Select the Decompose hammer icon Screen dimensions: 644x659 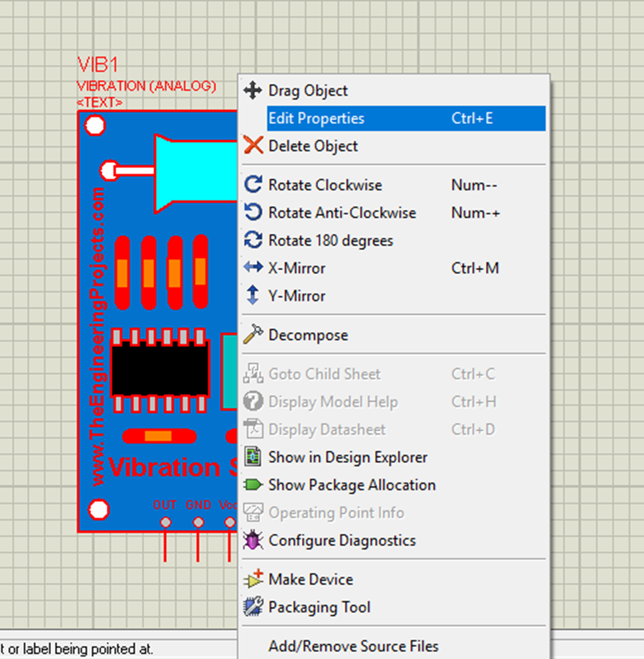tap(252, 335)
